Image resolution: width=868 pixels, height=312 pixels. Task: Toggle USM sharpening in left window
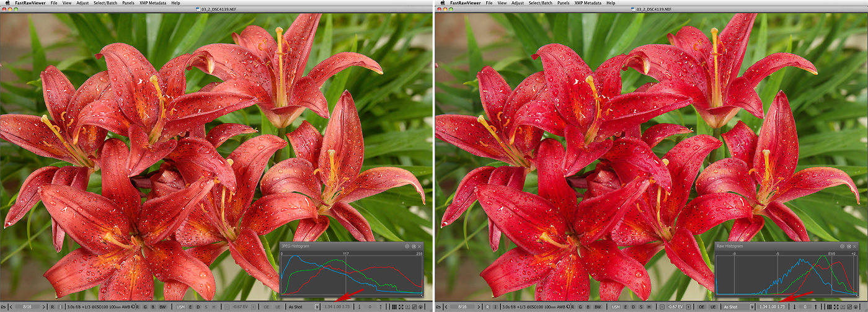click(x=180, y=307)
